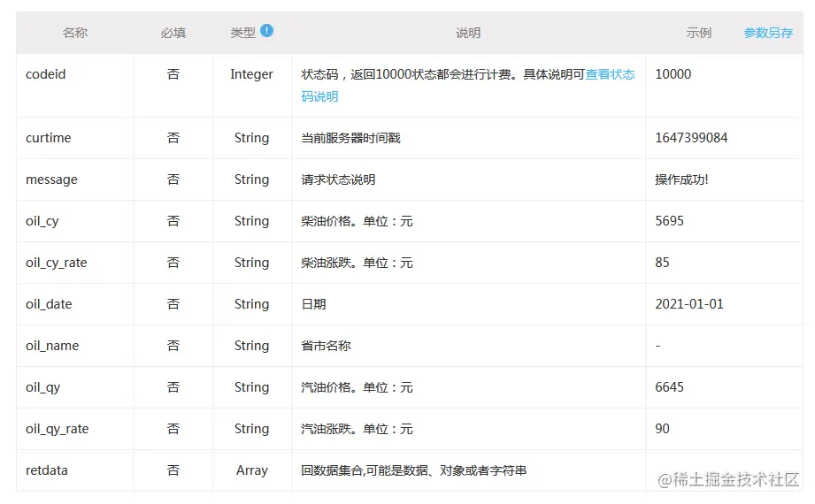Click the description 请求状态说明
Viewport: 815px width, 504px height.
(338, 179)
